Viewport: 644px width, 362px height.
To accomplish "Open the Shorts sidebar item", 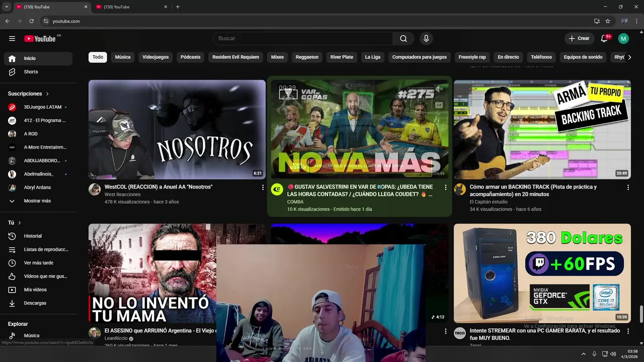I will [38, 72].
